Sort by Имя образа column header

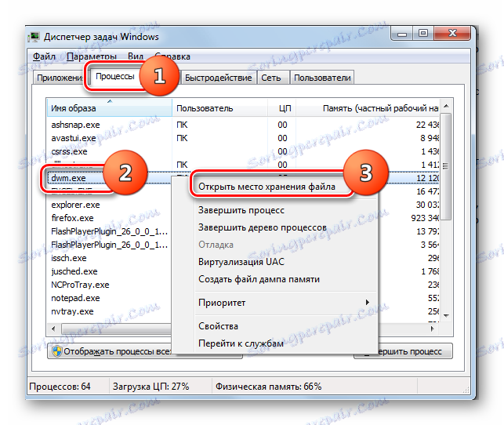[109, 108]
